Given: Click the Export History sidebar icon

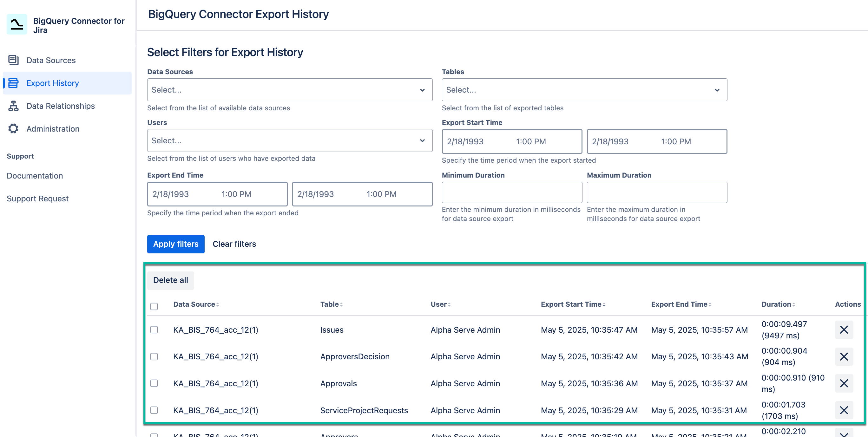Looking at the screenshot, I should (x=13, y=83).
